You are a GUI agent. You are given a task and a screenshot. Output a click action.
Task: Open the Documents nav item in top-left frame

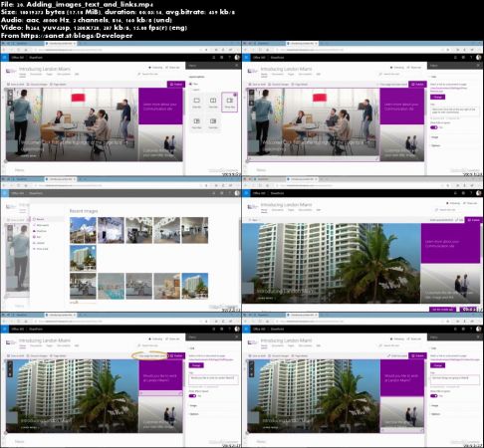coord(36,74)
